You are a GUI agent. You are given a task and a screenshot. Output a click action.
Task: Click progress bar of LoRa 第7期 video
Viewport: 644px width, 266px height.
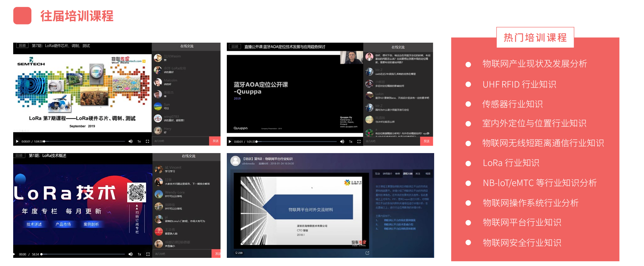(x=85, y=141)
